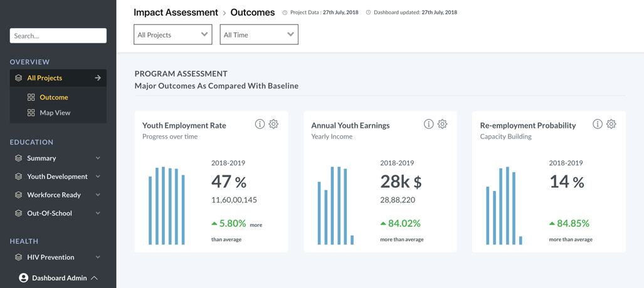The height and width of the screenshot is (288, 644).
Task: Click info icon on Youth Employment Rate card
Action: click(260, 124)
